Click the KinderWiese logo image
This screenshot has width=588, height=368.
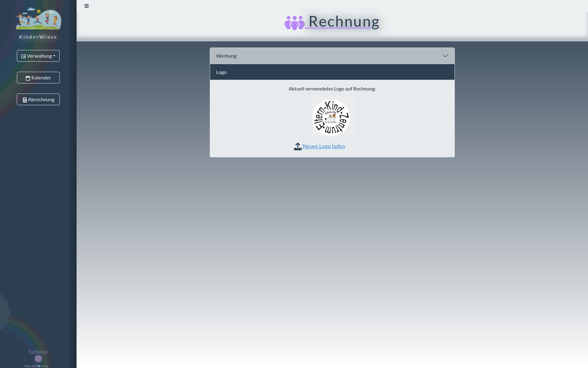click(x=38, y=18)
